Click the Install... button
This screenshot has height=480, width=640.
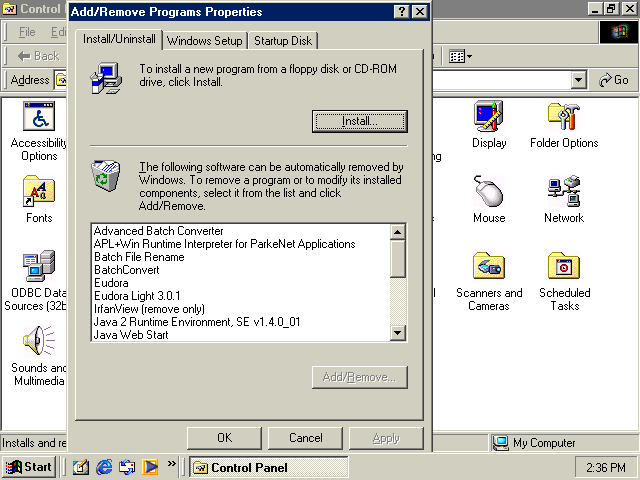click(x=360, y=121)
